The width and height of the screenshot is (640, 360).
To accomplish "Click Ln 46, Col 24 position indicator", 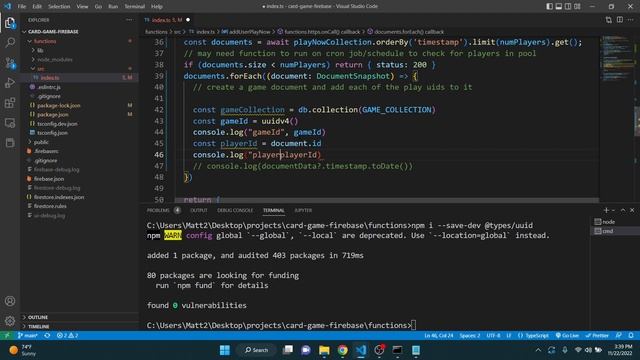I will [x=439, y=336].
